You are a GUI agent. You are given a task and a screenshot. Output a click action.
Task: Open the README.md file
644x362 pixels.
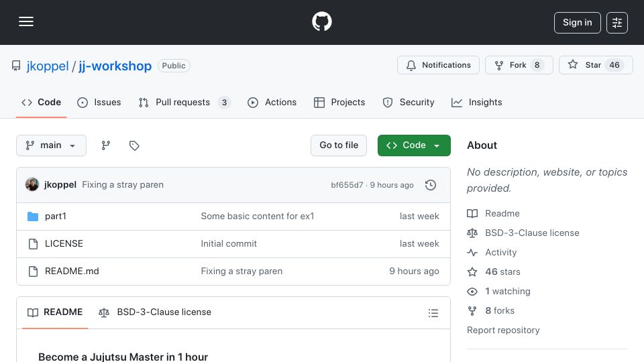72,271
